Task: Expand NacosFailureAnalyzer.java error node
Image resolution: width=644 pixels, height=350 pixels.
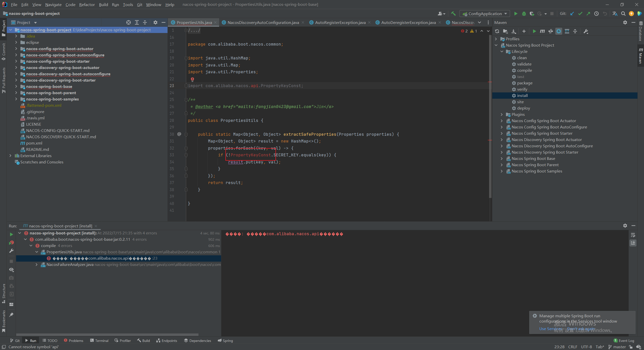Action: point(37,264)
